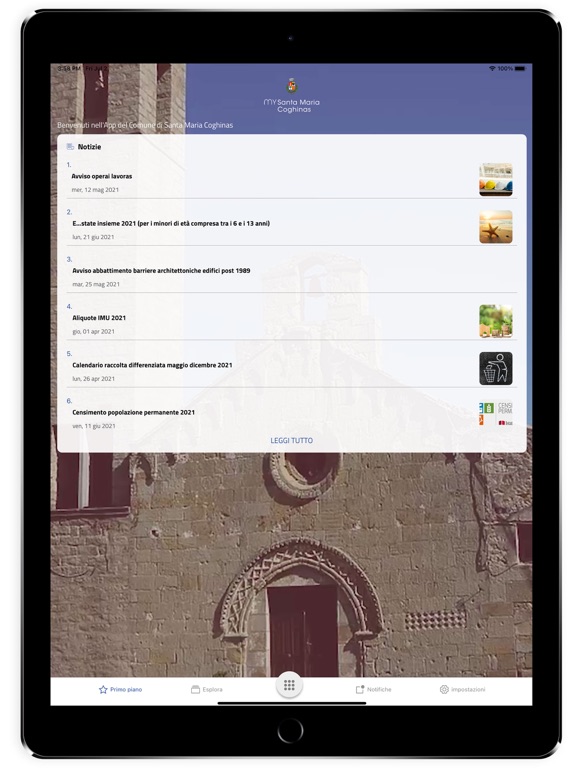Click list number '1.'
Image resolution: width=576 pixels, height=768 pixels.
pyautogui.click(x=69, y=165)
